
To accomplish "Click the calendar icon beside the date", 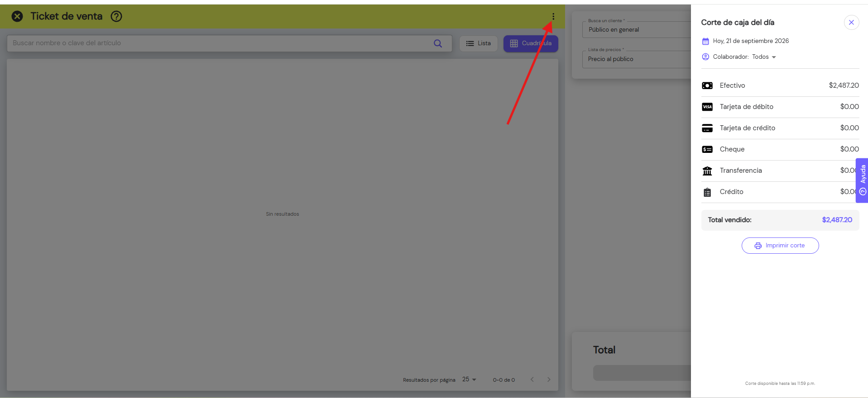I will (705, 41).
